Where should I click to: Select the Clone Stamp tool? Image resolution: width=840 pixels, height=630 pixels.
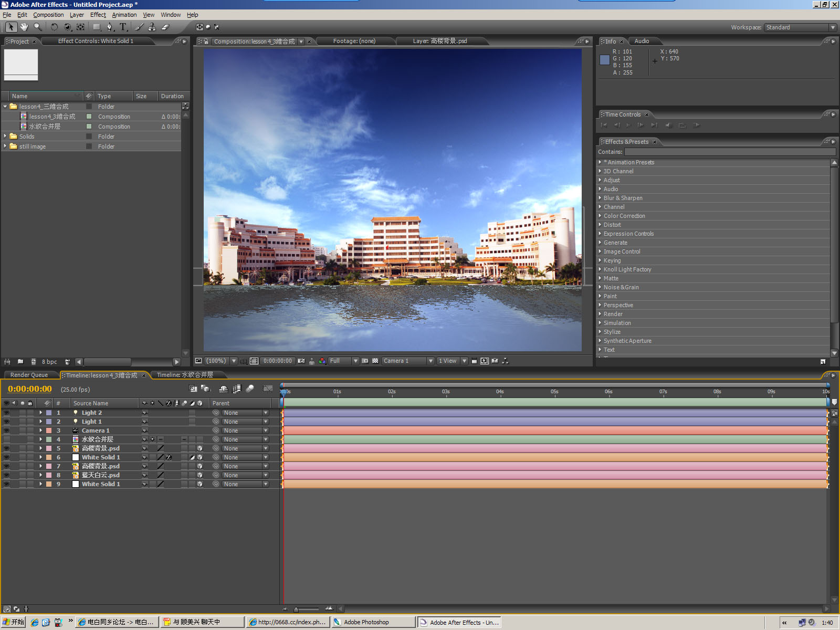(x=152, y=27)
